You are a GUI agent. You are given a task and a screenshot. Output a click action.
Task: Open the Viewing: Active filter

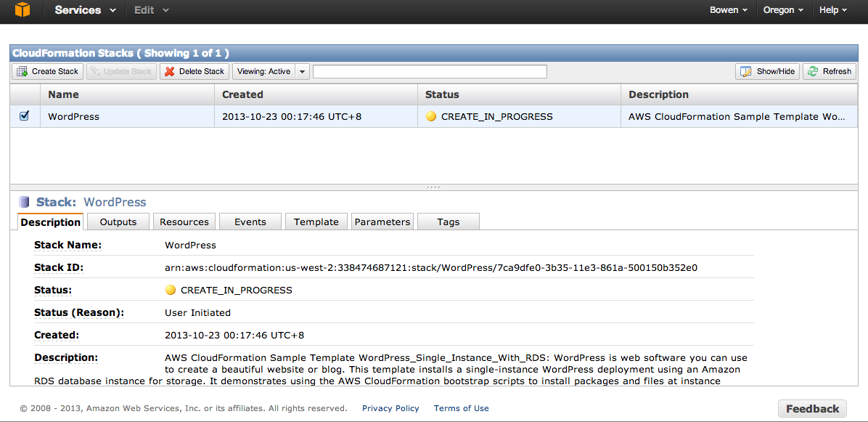[264, 71]
